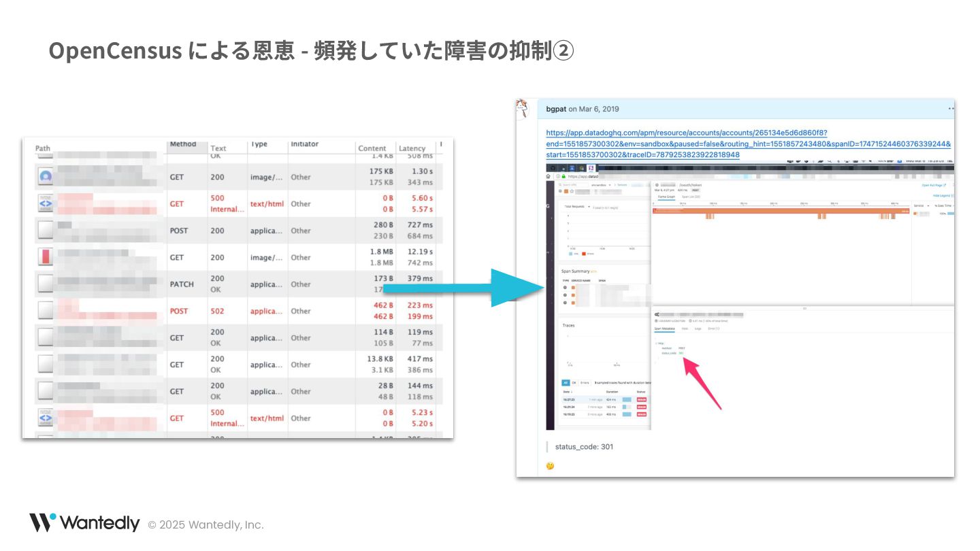Open the app.datadoghq.com APM resource link
This screenshot has width=980, height=551.
[748, 144]
